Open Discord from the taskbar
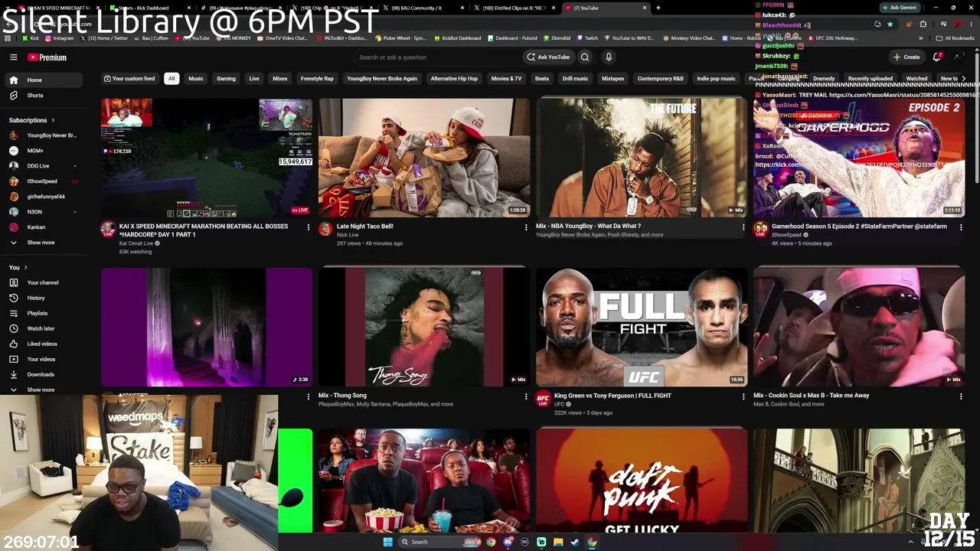980x551 pixels. 508,542
